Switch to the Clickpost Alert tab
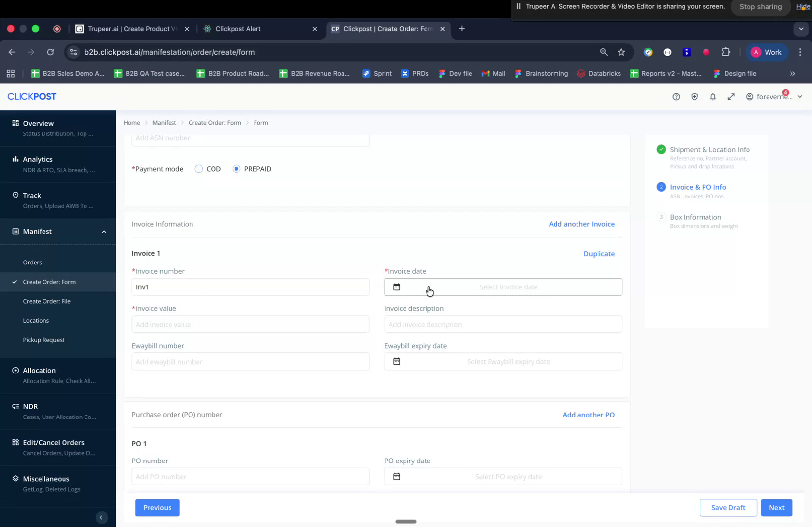The width and height of the screenshot is (812, 527). click(x=239, y=29)
